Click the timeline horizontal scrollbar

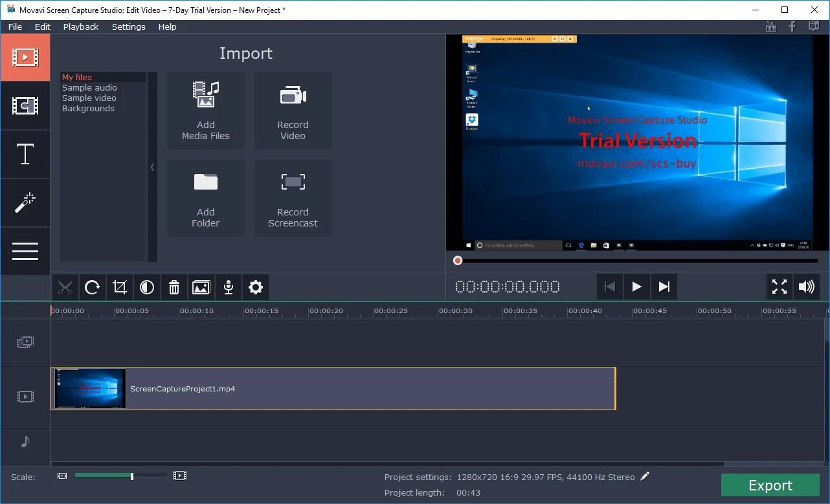387,464
